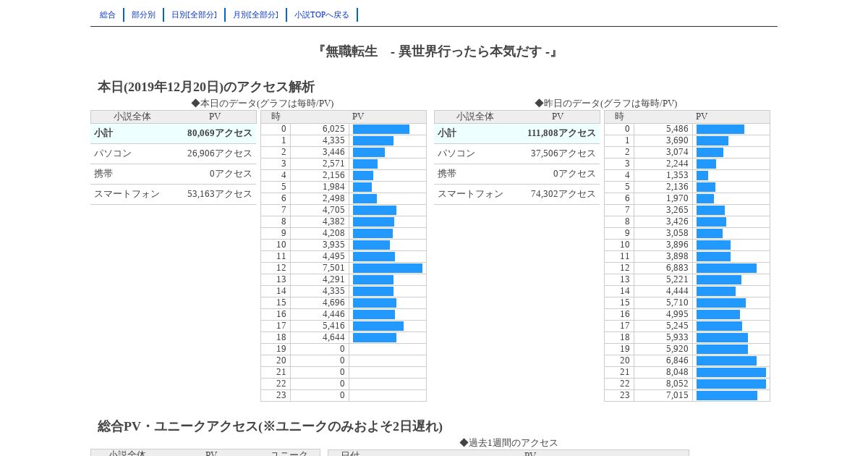The height and width of the screenshot is (456, 868).
Task: Click today's 携帯 value 0アクセス
Action: [x=231, y=174]
